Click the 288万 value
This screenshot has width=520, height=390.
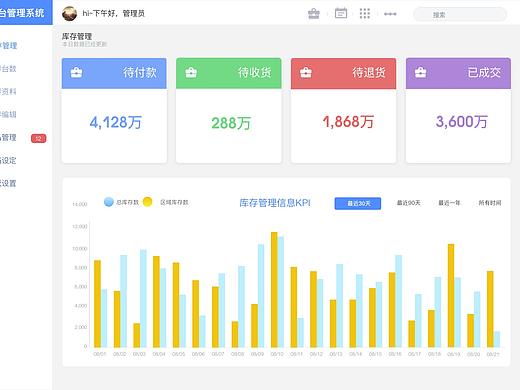click(x=231, y=123)
